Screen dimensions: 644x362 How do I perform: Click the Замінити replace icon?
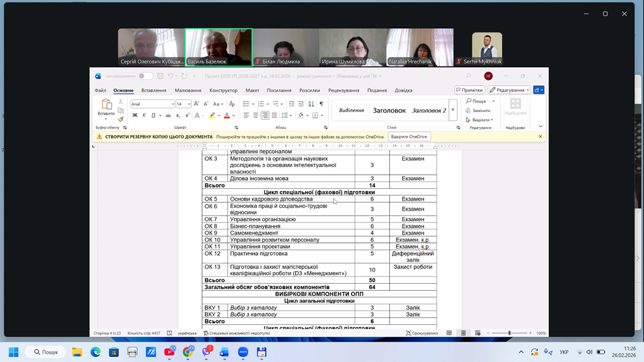point(478,111)
